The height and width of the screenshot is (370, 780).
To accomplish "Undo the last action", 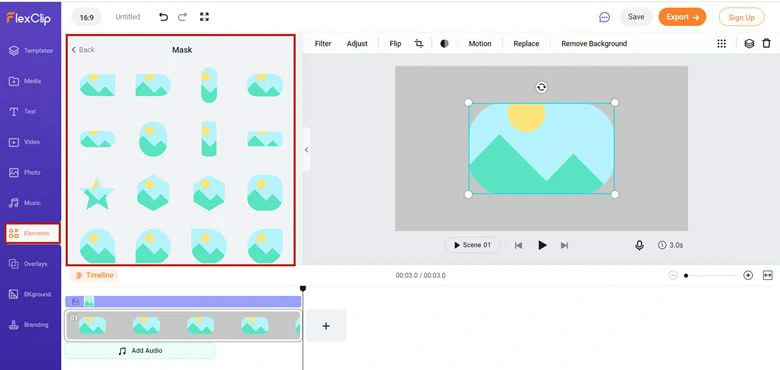I will pos(163,17).
